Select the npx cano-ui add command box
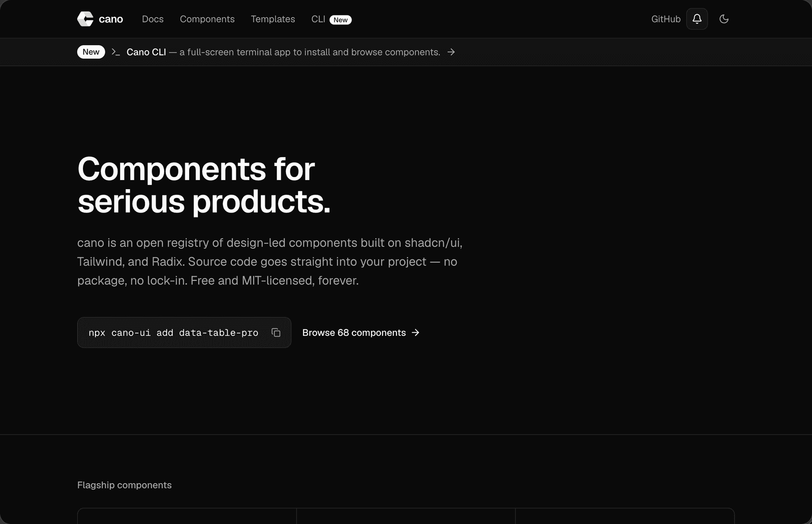The height and width of the screenshot is (524, 812). pos(184,332)
